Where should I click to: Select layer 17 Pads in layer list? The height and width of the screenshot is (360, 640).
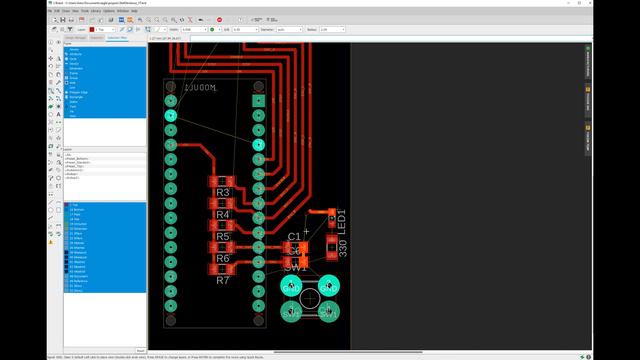click(105, 214)
